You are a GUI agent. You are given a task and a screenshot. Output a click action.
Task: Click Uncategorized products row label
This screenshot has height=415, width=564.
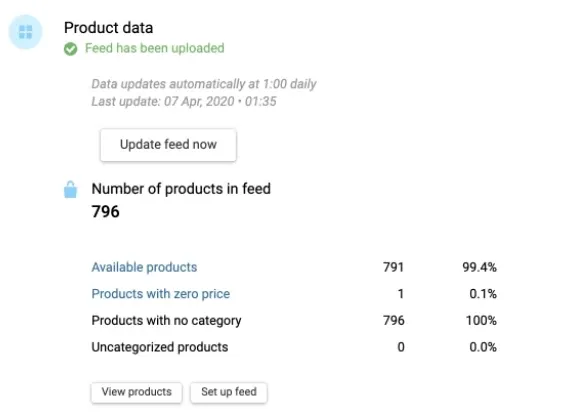pos(160,347)
